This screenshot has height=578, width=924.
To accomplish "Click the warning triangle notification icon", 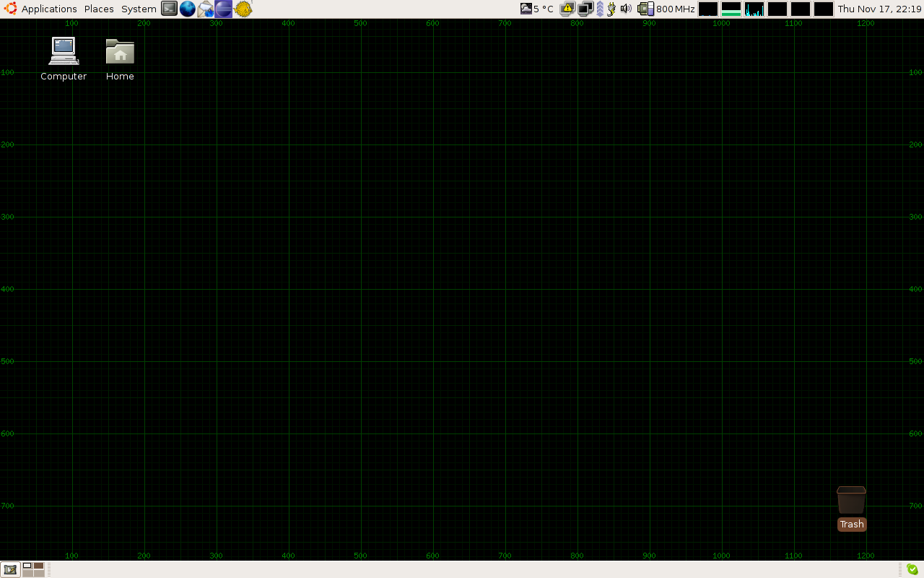I will 567,9.
